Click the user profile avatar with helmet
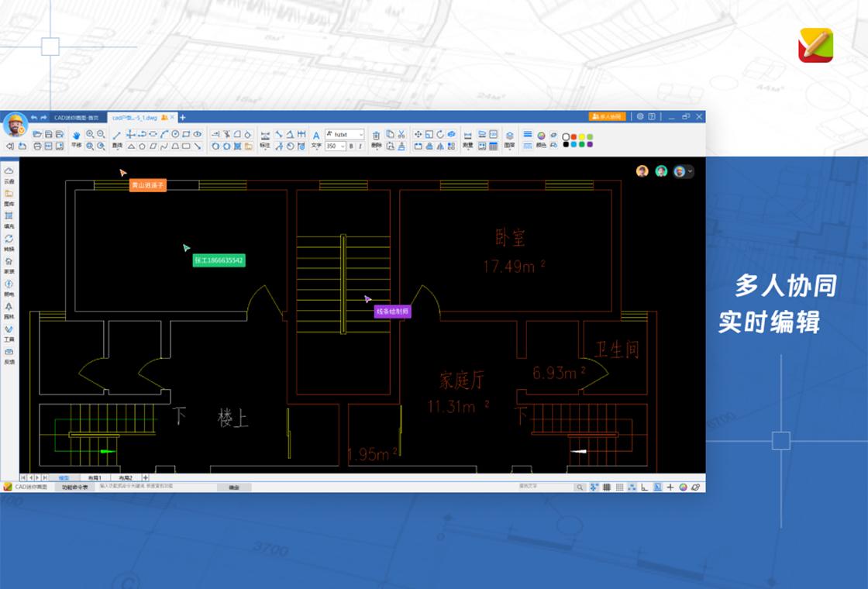 [15, 126]
